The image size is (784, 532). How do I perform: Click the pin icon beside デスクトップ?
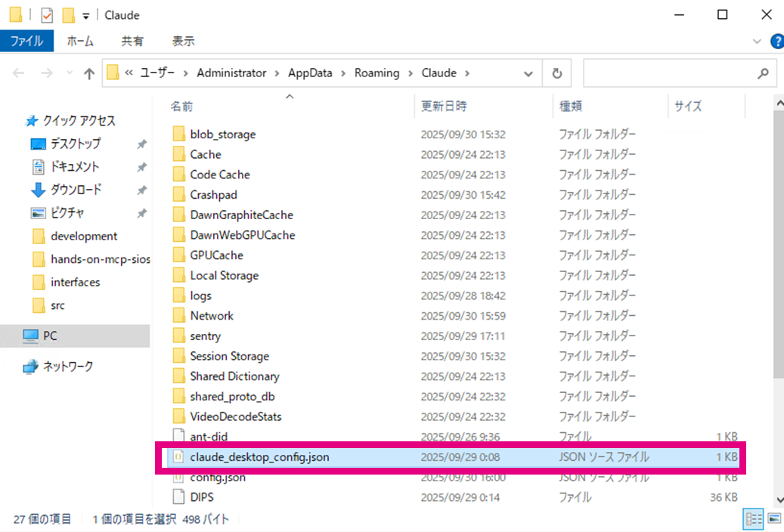[142, 144]
